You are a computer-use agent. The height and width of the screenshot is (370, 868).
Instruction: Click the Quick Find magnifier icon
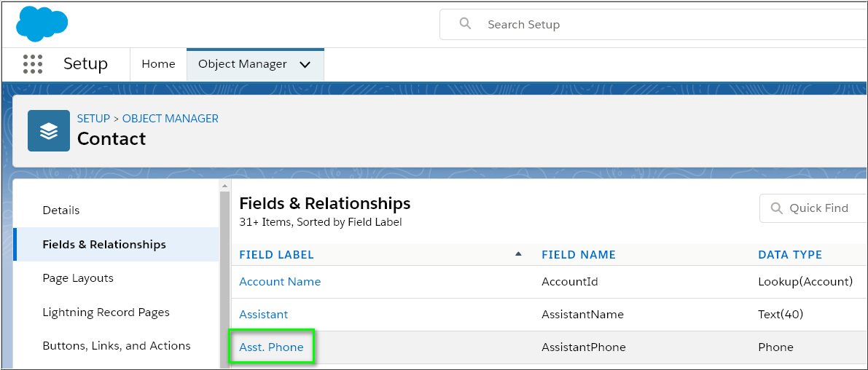tap(776, 208)
